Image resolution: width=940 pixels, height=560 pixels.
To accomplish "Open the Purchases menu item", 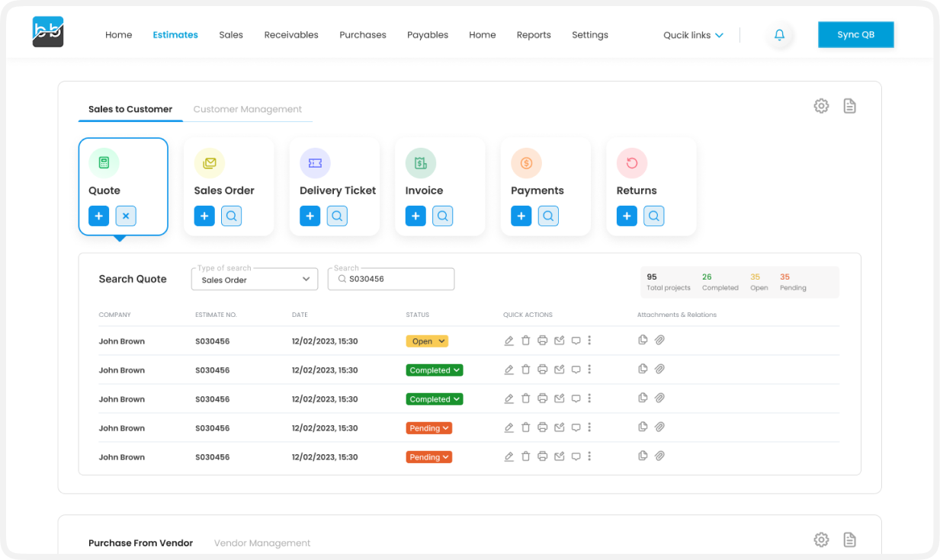I will point(363,35).
